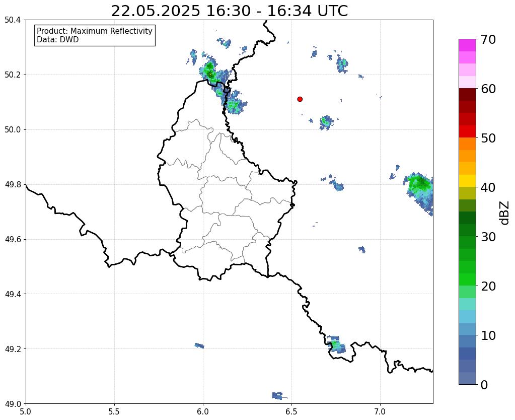This screenshot has width=515, height=420.
Task: Click the colorbar tick label 20
Action: coord(488,286)
